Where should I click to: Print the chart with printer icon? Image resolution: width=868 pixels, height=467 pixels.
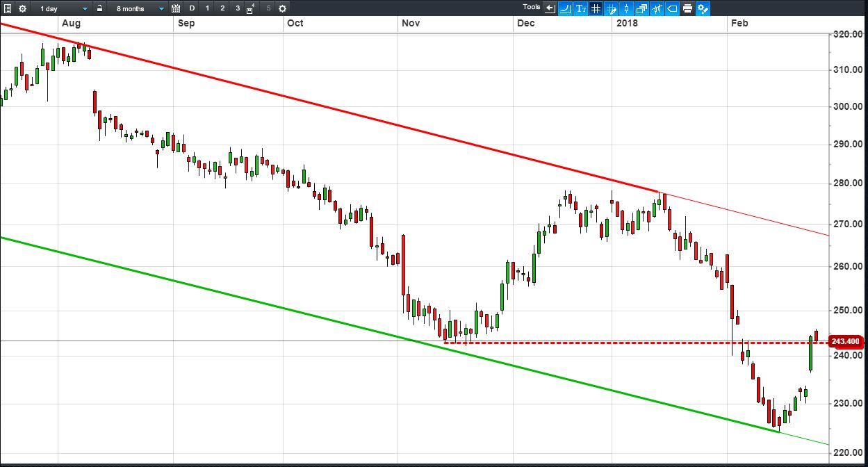click(687, 8)
